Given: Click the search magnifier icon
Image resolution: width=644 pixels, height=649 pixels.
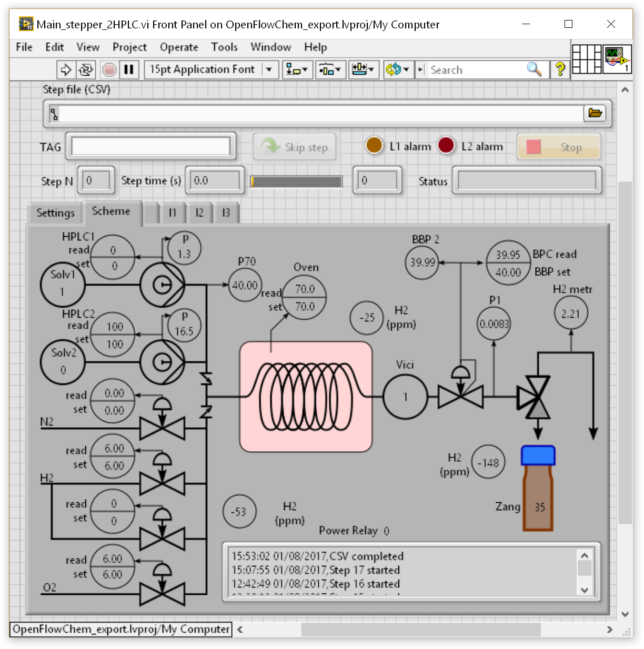Looking at the screenshot, I should click(x=534, y=69).
